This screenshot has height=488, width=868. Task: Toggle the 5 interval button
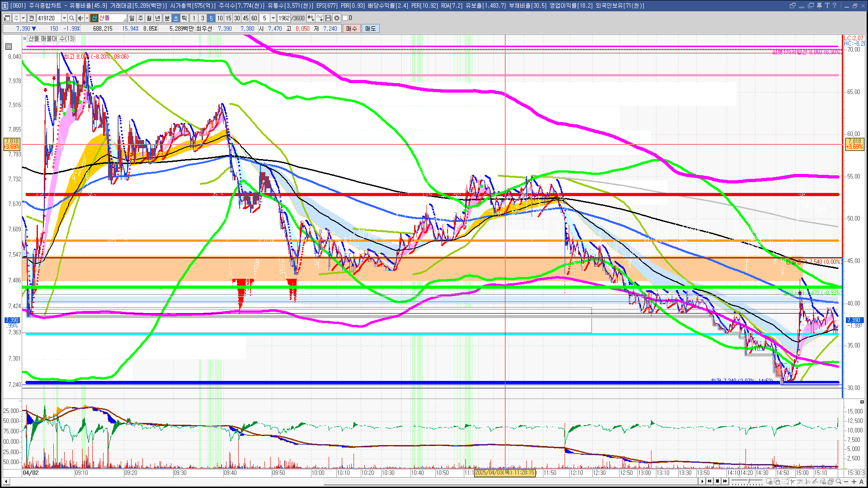click(x=211, y=18)
